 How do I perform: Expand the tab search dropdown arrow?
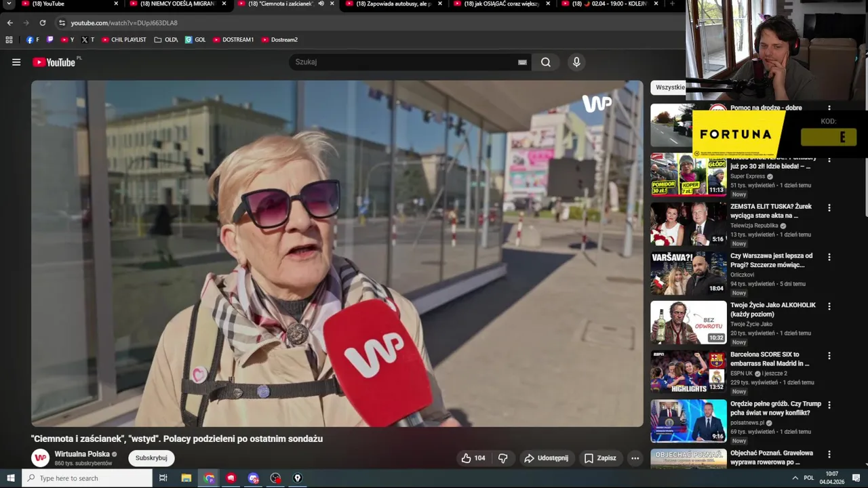[9, 4]
